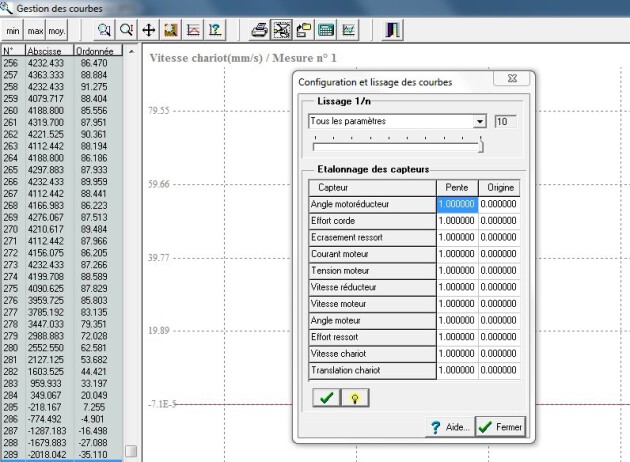
Task: Click the yellow lightbulb button
Action: 355,398
